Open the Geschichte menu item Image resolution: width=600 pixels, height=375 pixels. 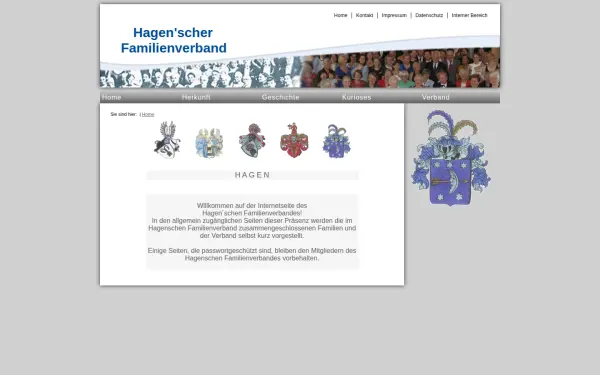280,97
